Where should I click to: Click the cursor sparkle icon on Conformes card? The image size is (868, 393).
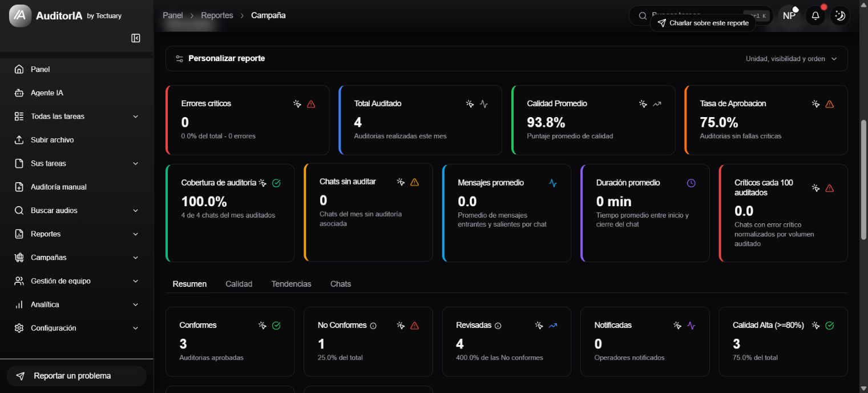(263, 326)
